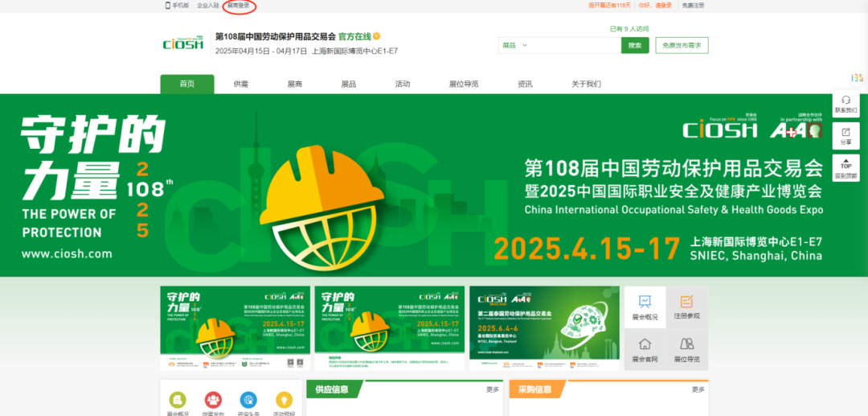Click the 免费发布需求 button
The image size is (868, 416).
pyautogui.click(x=682, y=45)
